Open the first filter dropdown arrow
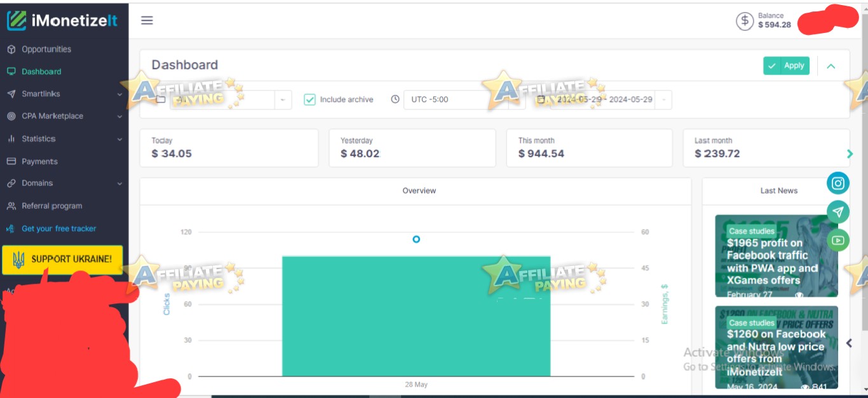The width and height of the screenshot is (868, 398). coord(283,100)
